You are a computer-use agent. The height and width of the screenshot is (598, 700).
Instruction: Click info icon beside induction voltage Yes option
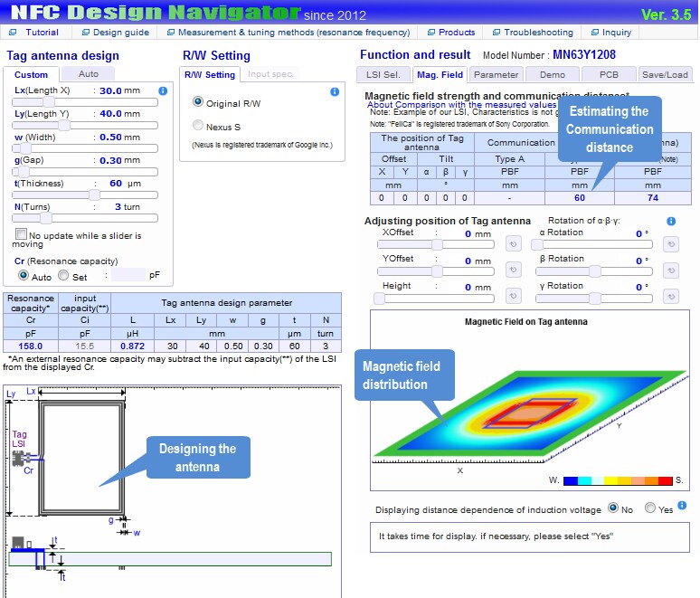(x=682, y=506)
